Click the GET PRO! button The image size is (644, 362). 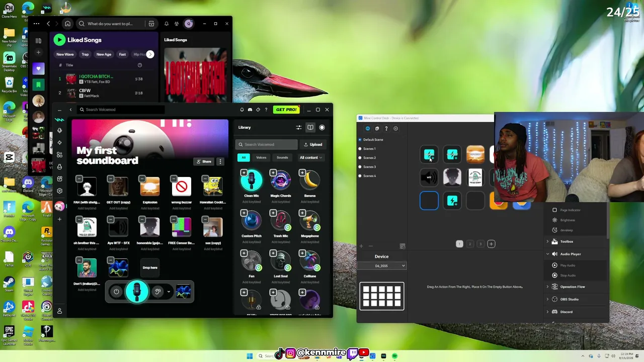tap(286, 110)
